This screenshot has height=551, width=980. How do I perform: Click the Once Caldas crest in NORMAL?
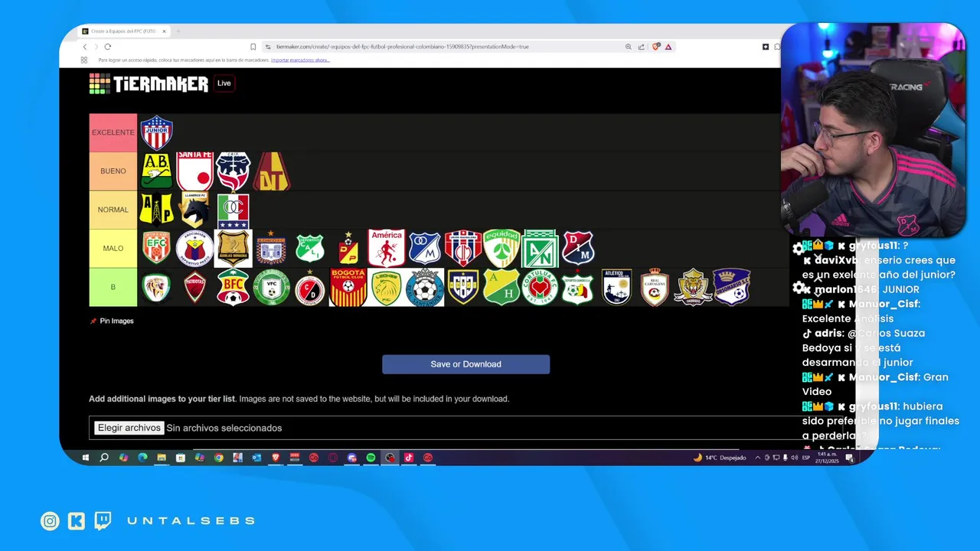(x=233, y=210)
